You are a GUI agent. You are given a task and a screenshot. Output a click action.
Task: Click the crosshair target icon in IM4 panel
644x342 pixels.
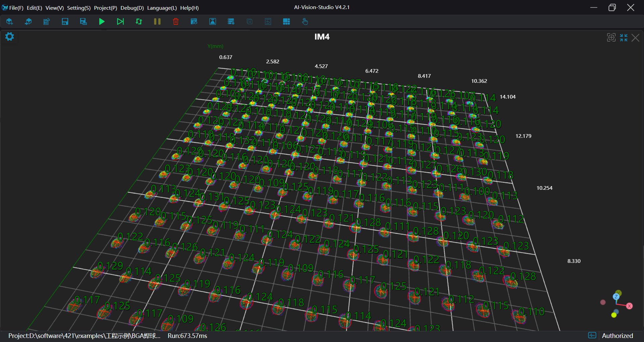point(611,38)
